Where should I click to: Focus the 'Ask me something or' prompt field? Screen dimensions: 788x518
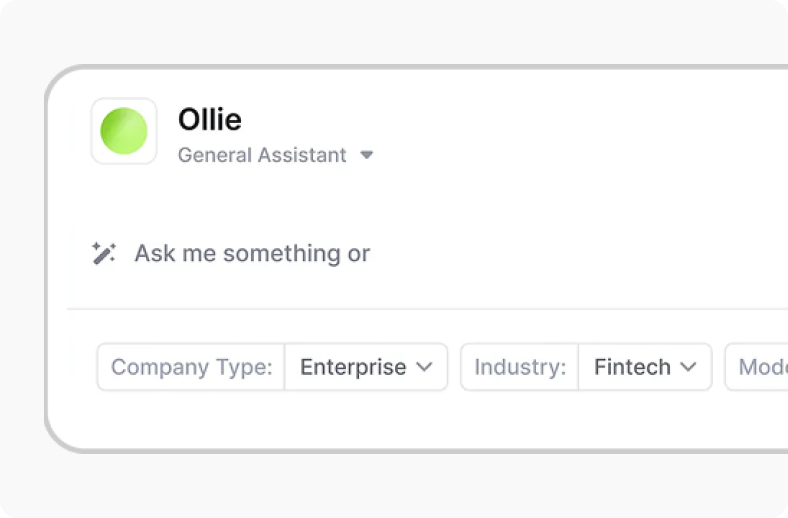(427, 253)
